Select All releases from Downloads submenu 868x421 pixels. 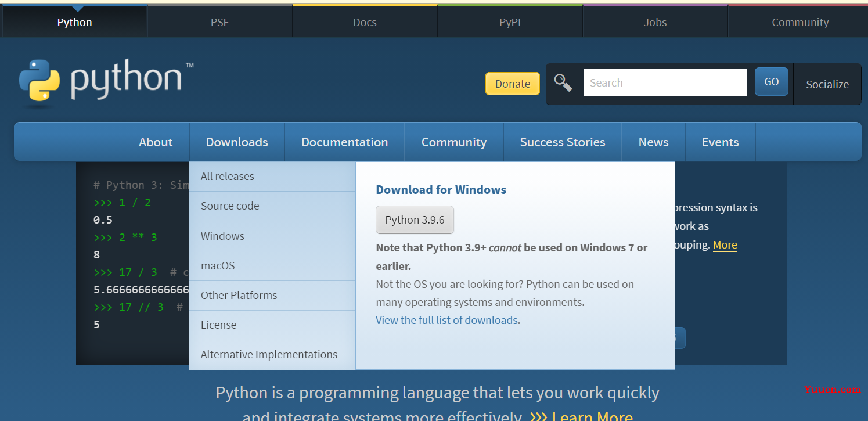(272, 177)
